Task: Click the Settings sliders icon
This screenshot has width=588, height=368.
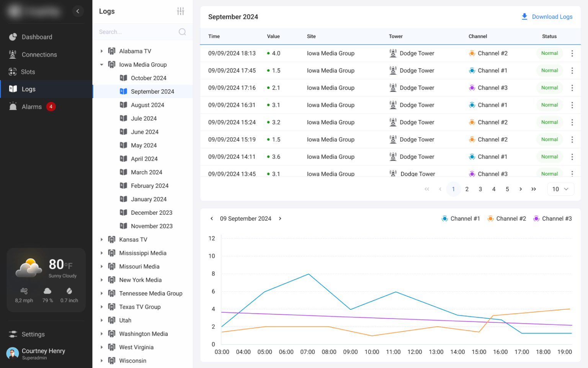Action: 13,334
